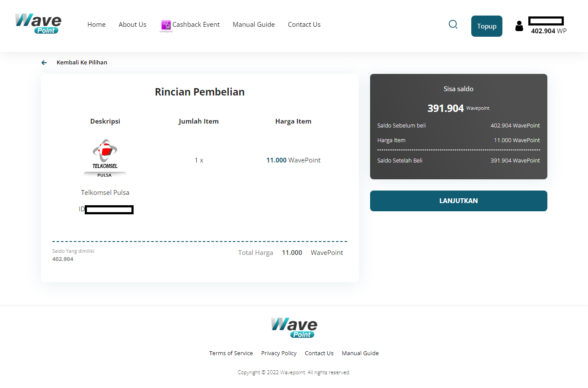Image resolution: width=588 pixels, height=388 pixels.
Task: Click the Wave Point logo in header
Action: 38,24
